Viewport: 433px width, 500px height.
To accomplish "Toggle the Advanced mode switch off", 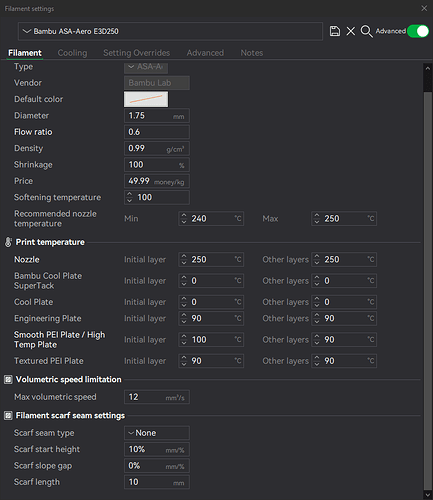I will coord(418,31).
